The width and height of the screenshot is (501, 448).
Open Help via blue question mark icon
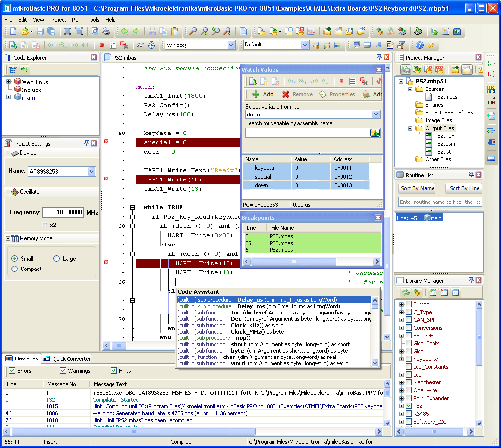pyautogui.click(x=420, y=45)
